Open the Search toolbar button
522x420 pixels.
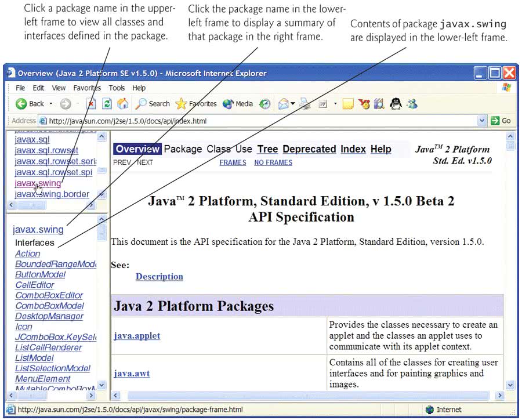153,104
